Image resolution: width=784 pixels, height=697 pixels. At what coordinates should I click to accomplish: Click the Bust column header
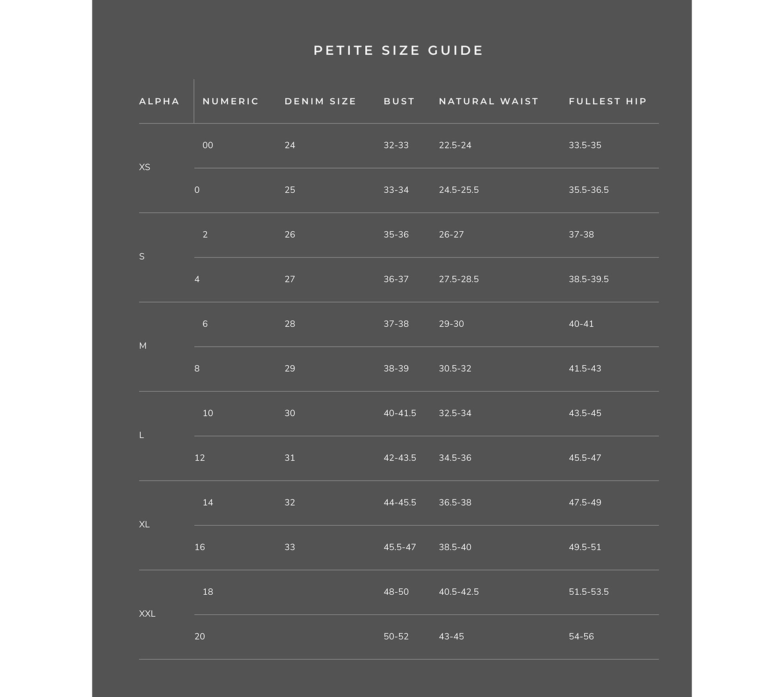pyautogui.click(x=399, y=102)
